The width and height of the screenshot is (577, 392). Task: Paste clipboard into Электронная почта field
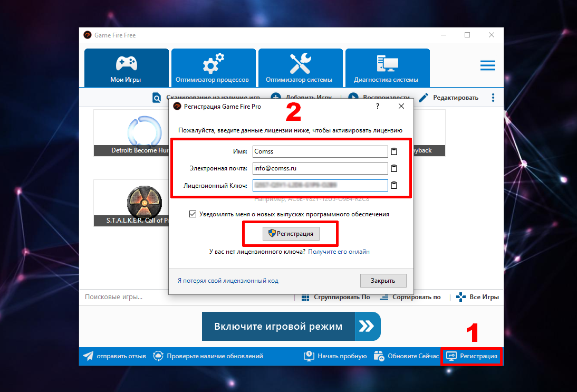tap(394, 168)
